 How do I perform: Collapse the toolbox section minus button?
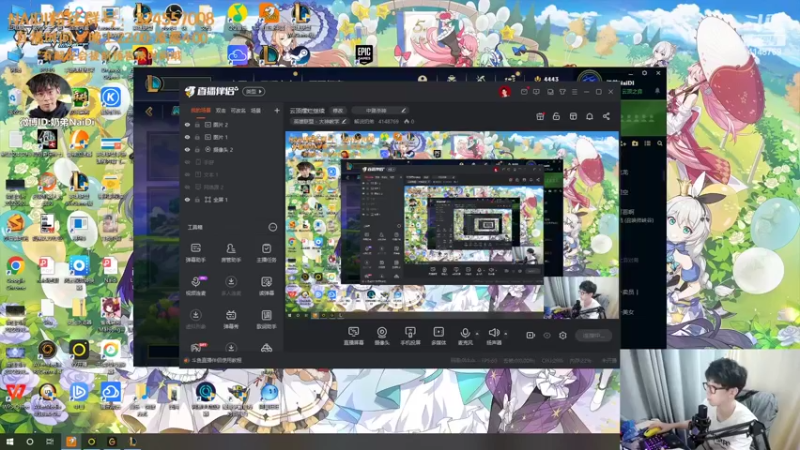(272, 227)
